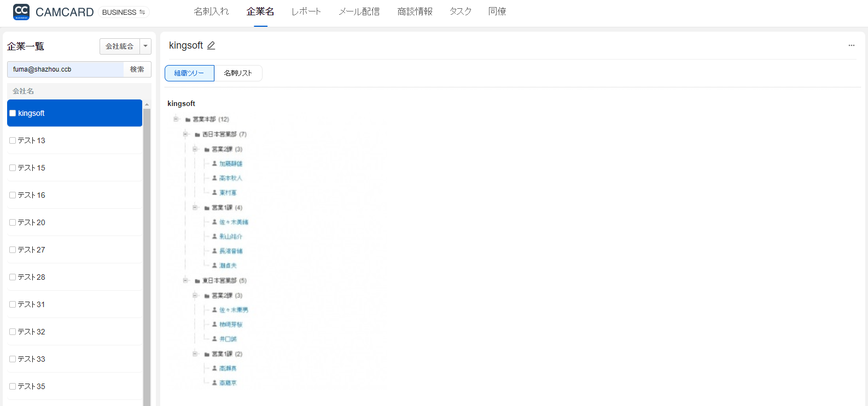Go to メール配信 section
The width and height of the screenshot is (868, 406).
(x=359, y=11)
